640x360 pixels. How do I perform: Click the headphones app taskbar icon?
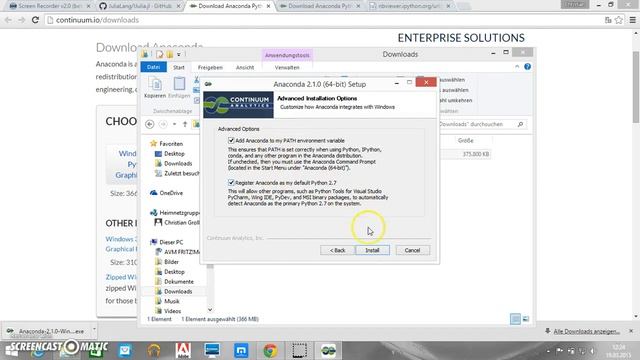pos(154,351)
